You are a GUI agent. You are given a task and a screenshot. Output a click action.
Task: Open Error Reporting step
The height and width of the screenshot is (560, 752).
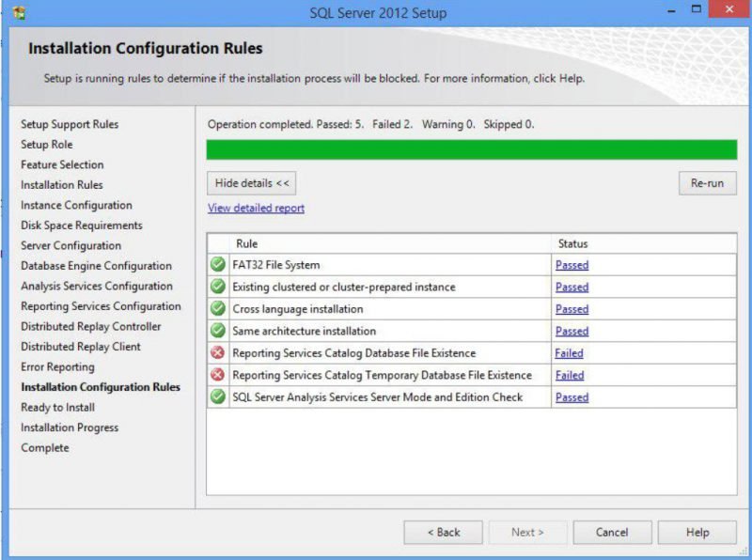click(x=57, y=366)
